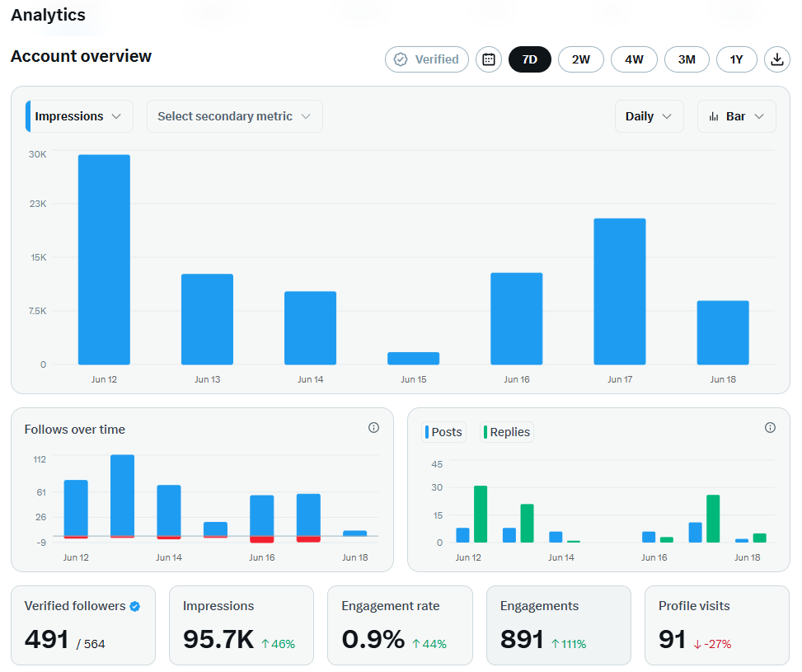Viewport: 802px width, 672px height.
Task: Click the Jun 16 impressions bar
Action: pos(517,319)
